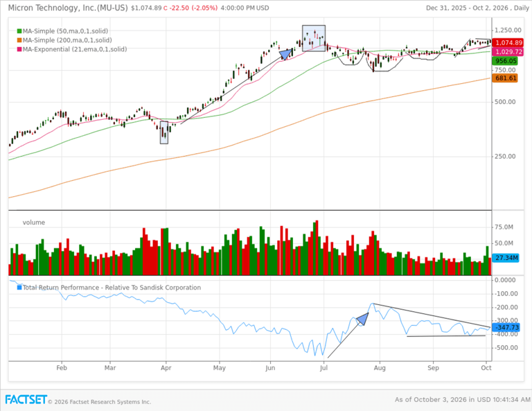Click the Oct date axis label

point(486,368)
